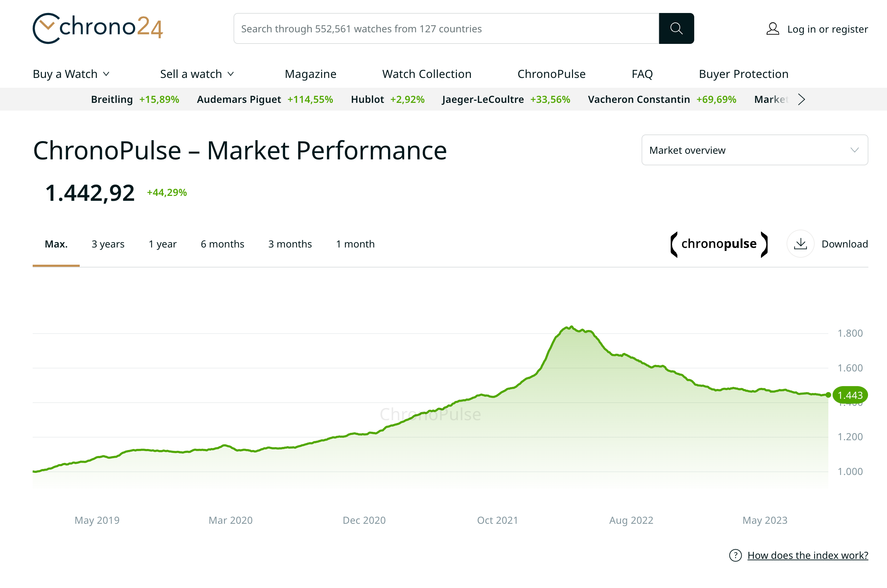The image size is (887, 588).
Task: Click Log in or register link
Action: click(x=827, y=29)
